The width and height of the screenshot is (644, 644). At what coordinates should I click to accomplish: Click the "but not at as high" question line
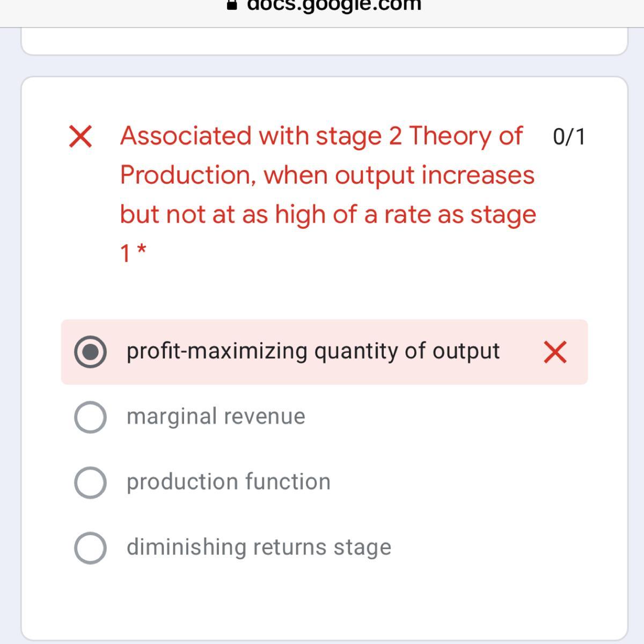point(328,214)
